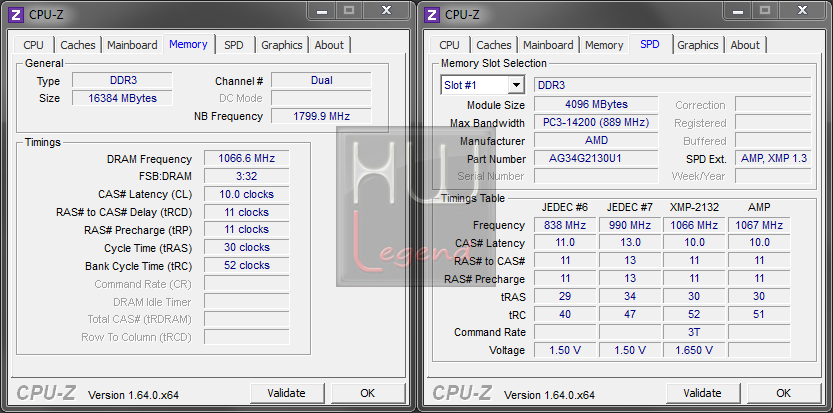Open the CPU tab in the right CPU-Z window
Viewport: 833px width, 413px height.
coord(449,45)
